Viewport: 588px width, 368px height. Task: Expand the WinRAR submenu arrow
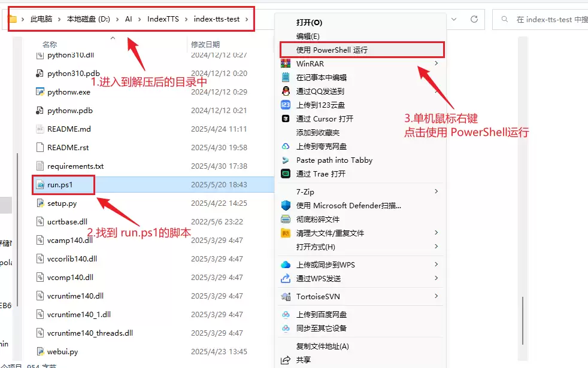pyautogui.click(x=436, y=63)
